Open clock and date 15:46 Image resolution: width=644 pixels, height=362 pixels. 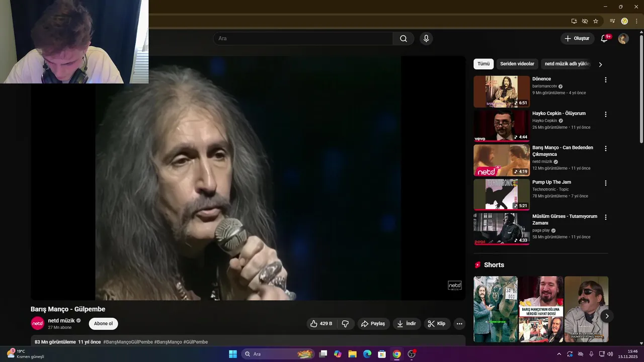(x=628, y=354)
